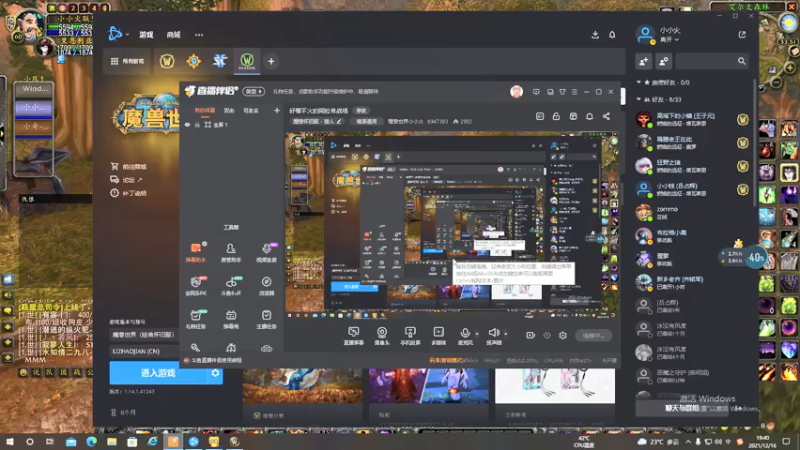The height and width of the screenshot is (450, 800).
Task: Click record video icon near start button
Action: (530, 335)
